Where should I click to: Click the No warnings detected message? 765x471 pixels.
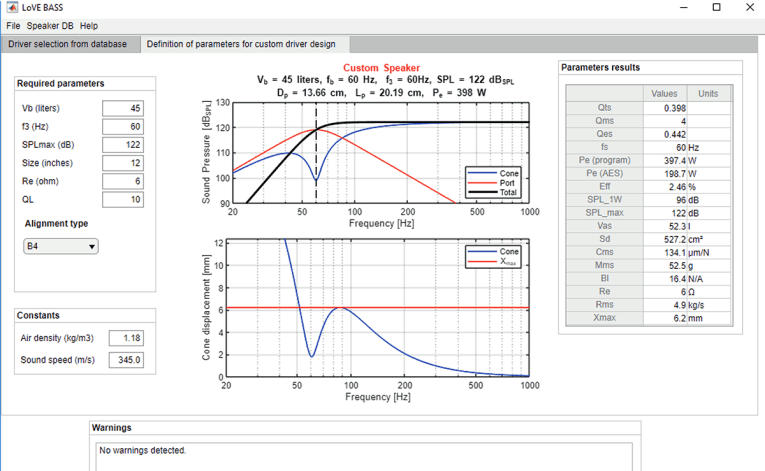(142, 450)
